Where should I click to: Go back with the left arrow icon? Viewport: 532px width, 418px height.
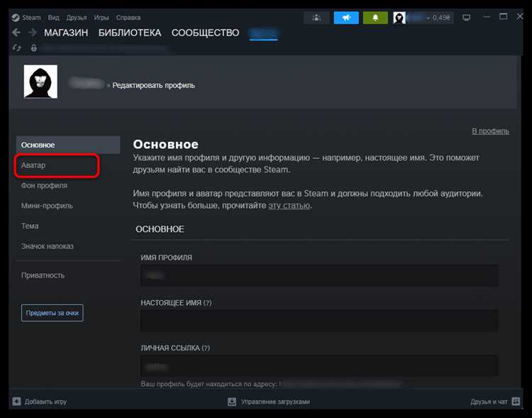point(16,33)
